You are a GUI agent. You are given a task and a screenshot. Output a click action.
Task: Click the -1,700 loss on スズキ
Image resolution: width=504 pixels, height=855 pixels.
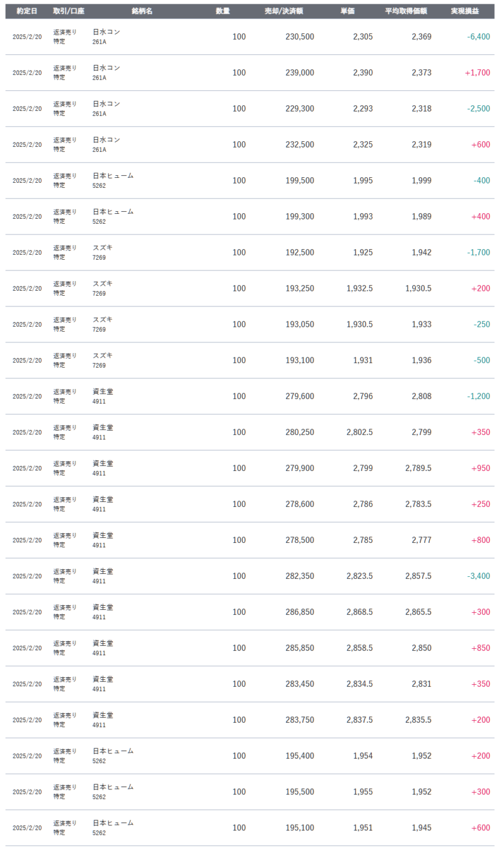(x=478, y=252)
